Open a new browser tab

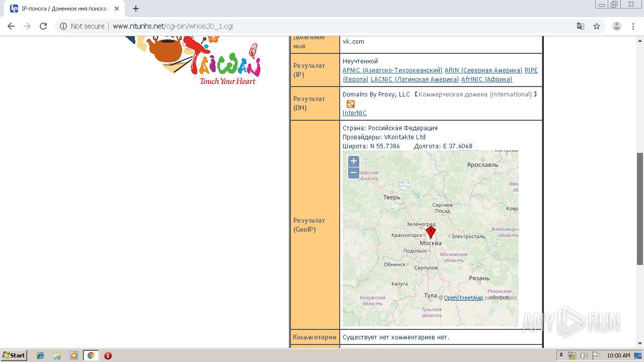(136, 9)
